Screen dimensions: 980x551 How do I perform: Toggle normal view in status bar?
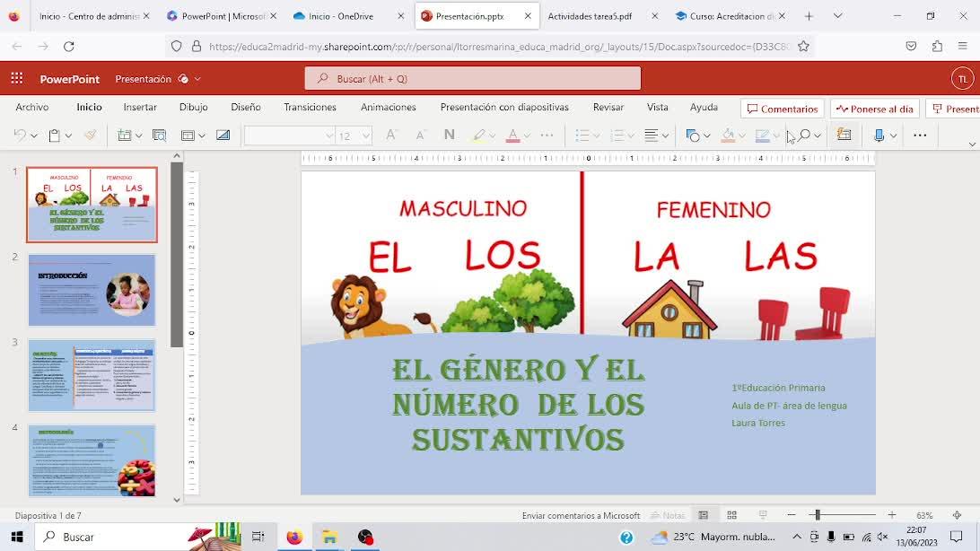pos(704,515)
